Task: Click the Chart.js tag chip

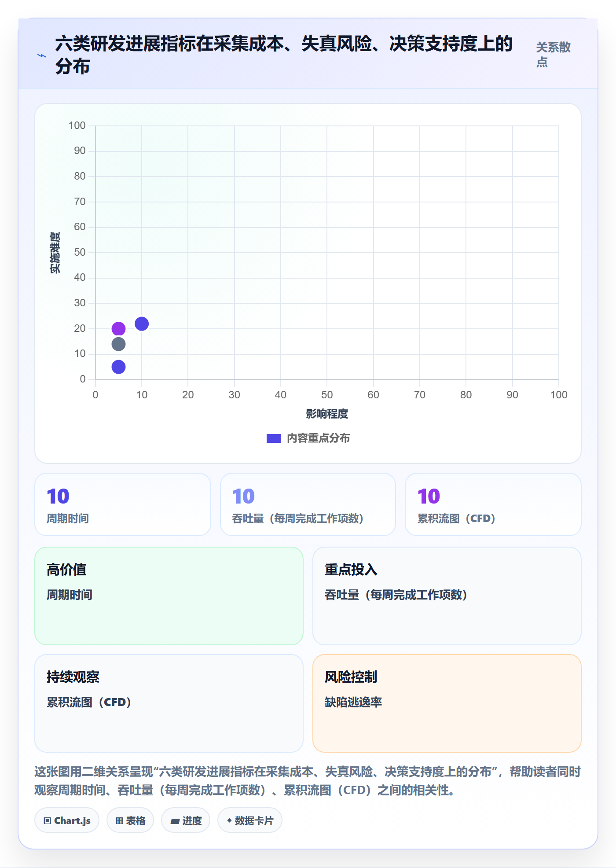Action: coord(67,820)
